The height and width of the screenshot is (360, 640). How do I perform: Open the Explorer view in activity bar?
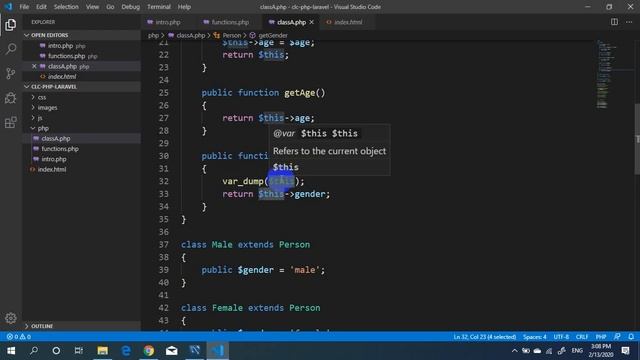[x=11, y=25]
